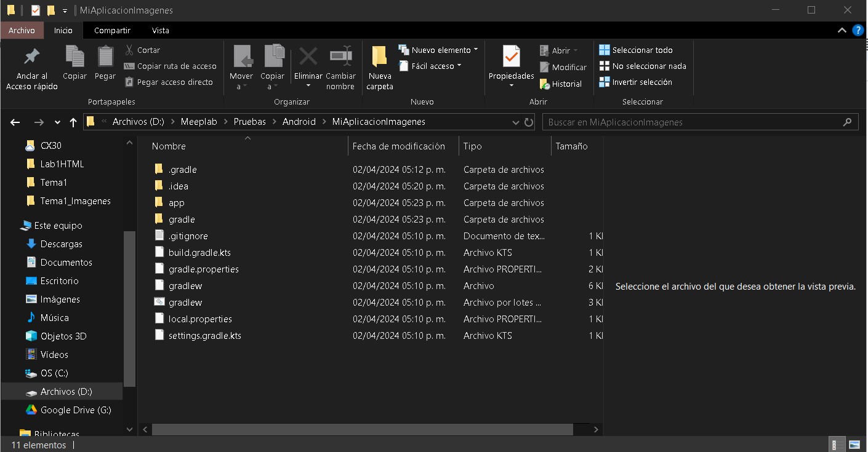Click the help question mark icon
This screenshot has width=868, height=452.
click(x=858, y=30)
